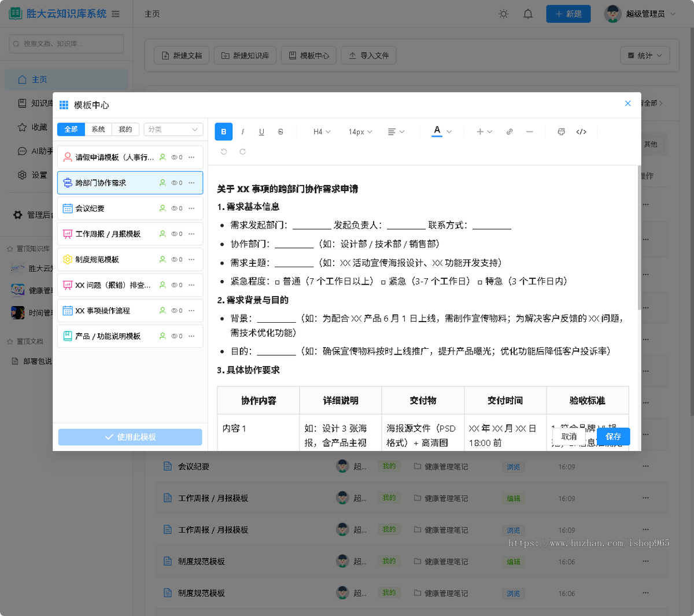Click the 胜大云知识库系统 logo
Image resolution: width=694 pixels, height=616 pixels.
pos(58,13)
